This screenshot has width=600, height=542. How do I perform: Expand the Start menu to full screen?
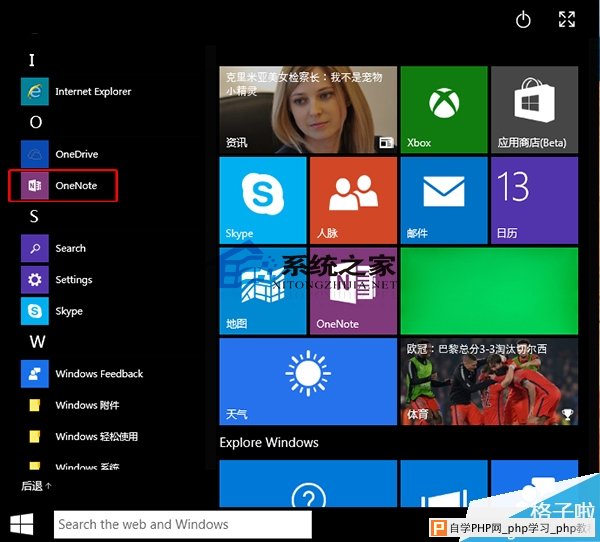coord(567,20)
